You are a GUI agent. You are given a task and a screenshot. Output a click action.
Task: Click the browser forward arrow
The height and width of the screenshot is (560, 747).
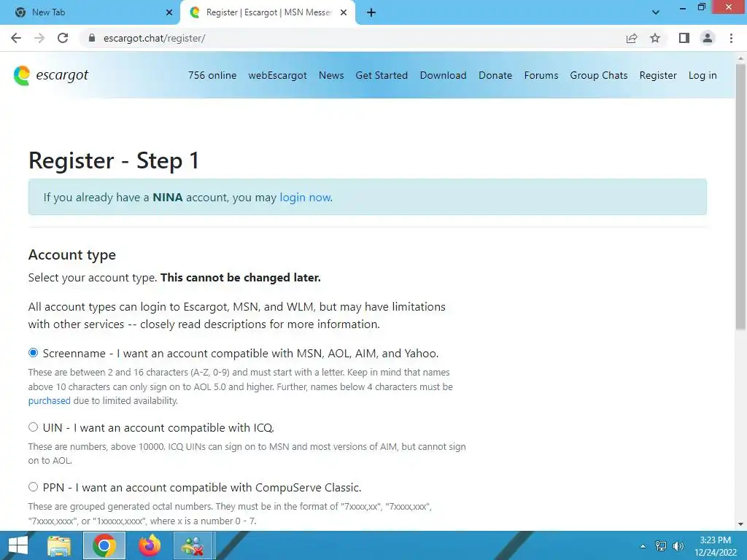[39, 38]
